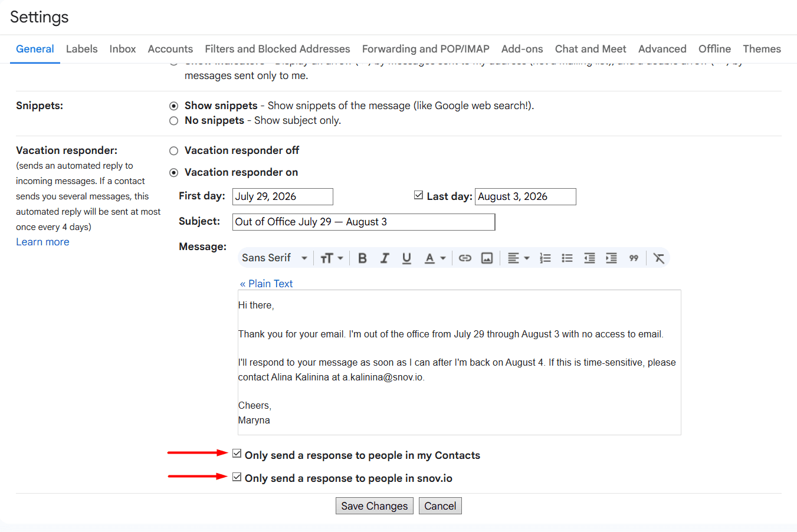The image size is (797, 532).
Task: Increase the indent of message text
Action: coord(611,258)
